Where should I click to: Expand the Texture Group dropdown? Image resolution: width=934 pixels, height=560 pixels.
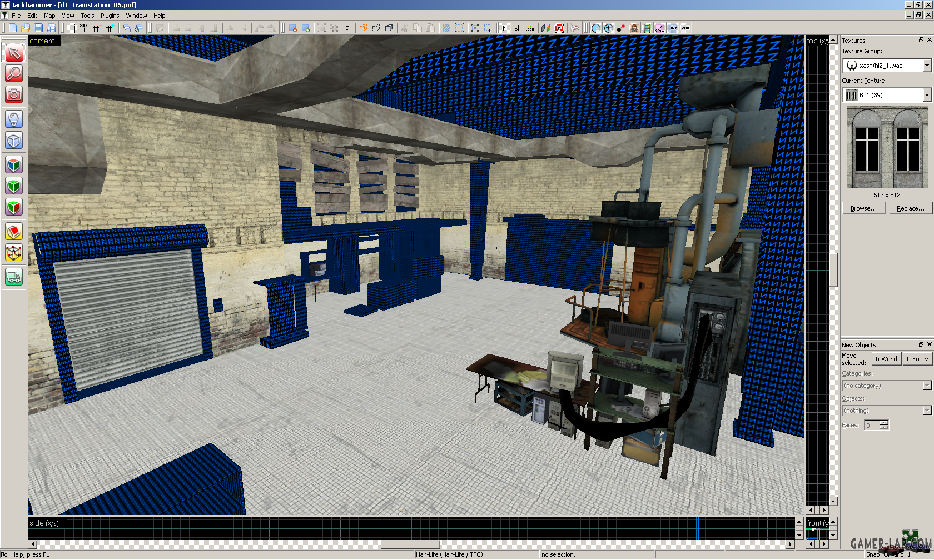[927, 66]
